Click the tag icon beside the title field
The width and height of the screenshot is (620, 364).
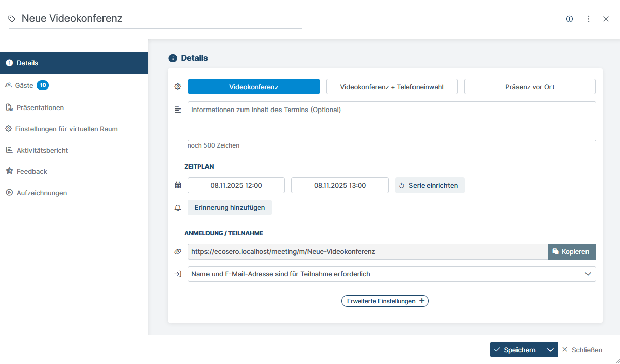coord(11,18)
